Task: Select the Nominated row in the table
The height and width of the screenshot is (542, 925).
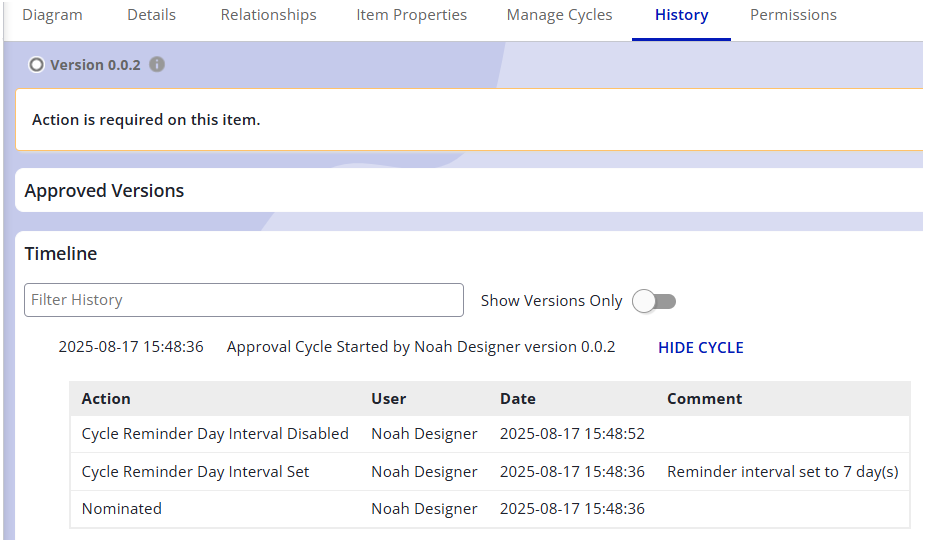Action: pyautogui.click(x=121, y=509)
